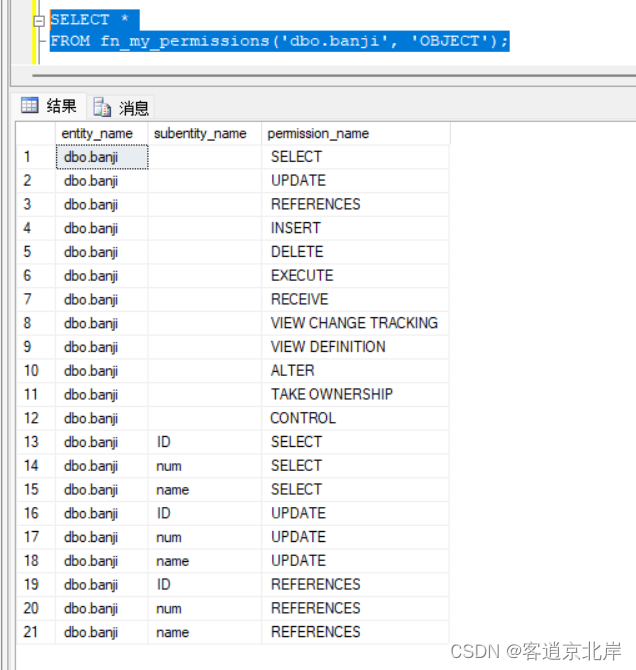Select the subentity_name column header
The width and height of the screenshot is (636, 670).
[x=205, y=134]
